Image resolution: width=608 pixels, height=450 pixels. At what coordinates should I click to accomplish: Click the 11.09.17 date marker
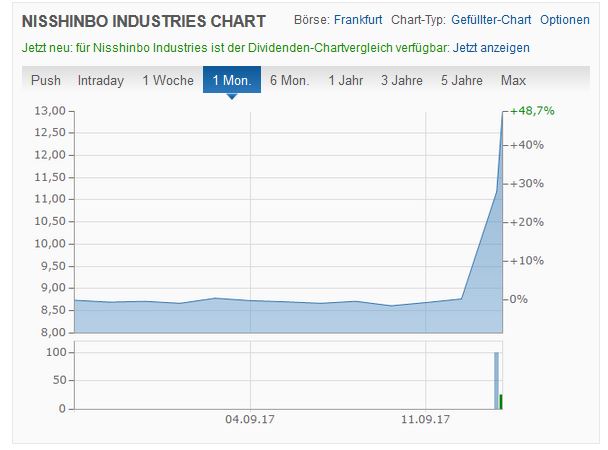[x=426, y=419]
